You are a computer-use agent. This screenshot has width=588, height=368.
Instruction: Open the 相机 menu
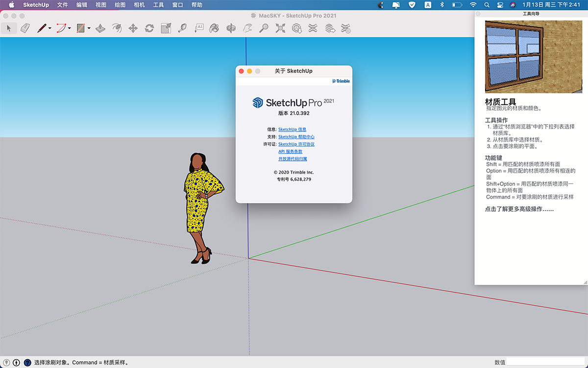click(139, 5)
